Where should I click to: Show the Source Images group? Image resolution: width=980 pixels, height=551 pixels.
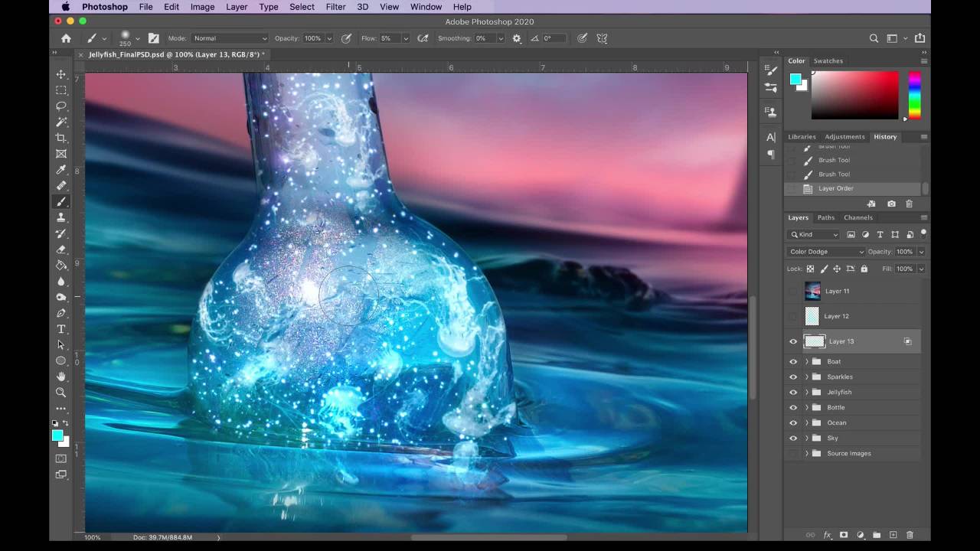click(793, 454)
